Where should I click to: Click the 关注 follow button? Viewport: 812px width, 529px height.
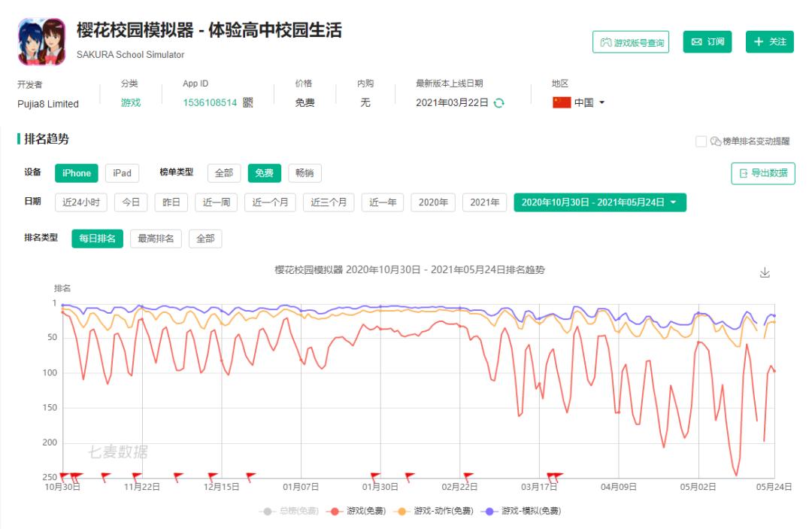(x=770, y=42)
